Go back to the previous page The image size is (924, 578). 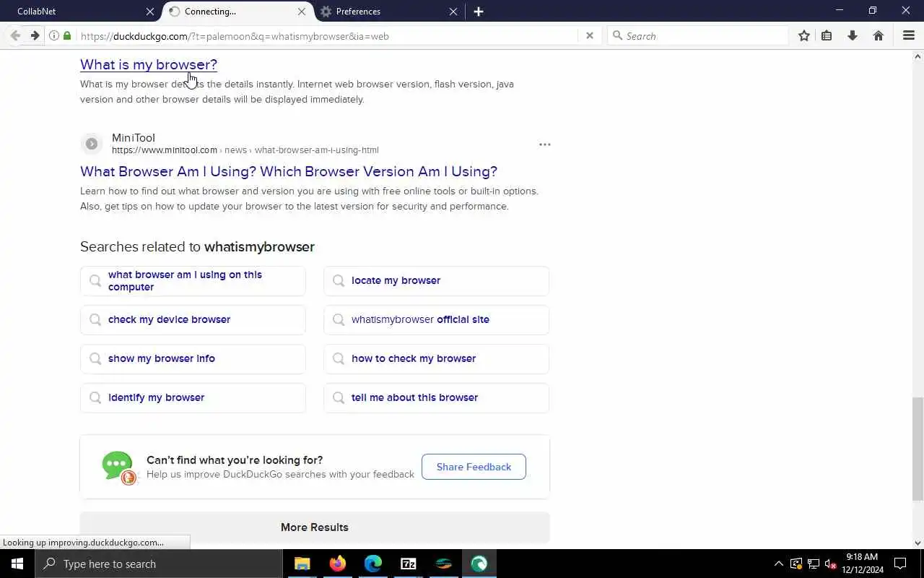coord(15,35)
